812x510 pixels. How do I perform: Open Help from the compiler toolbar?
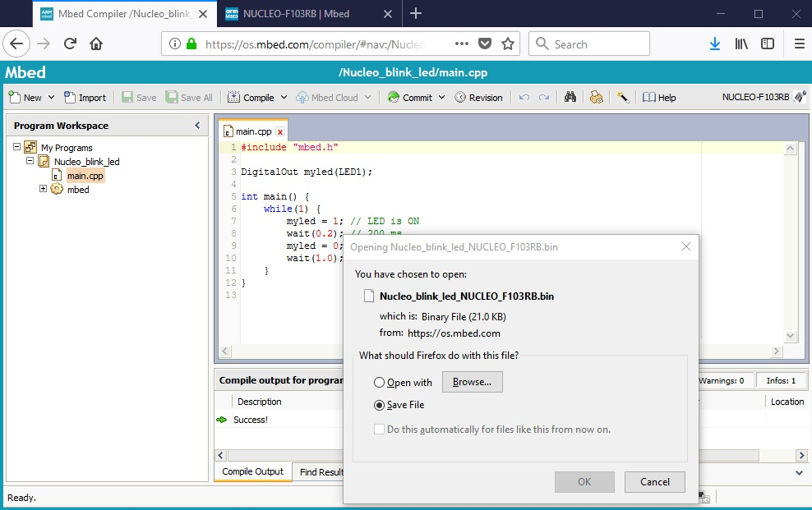click(659, 97)
